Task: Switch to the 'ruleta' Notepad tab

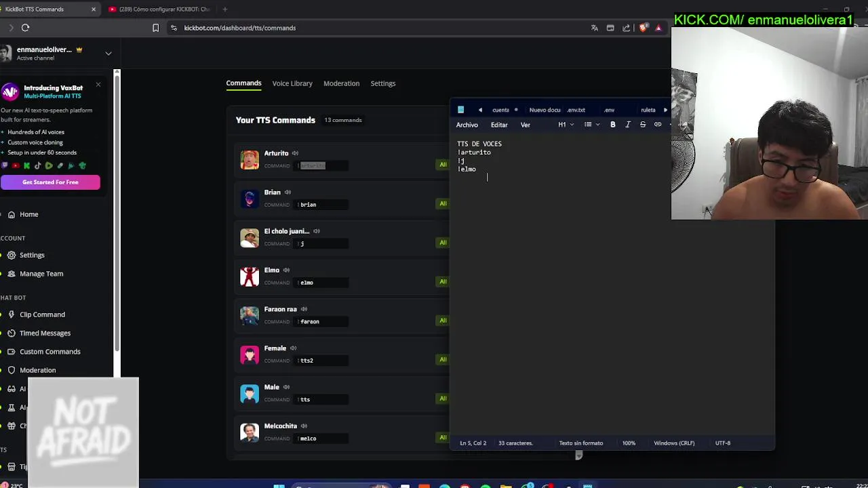Action: (x=648, y=110)
